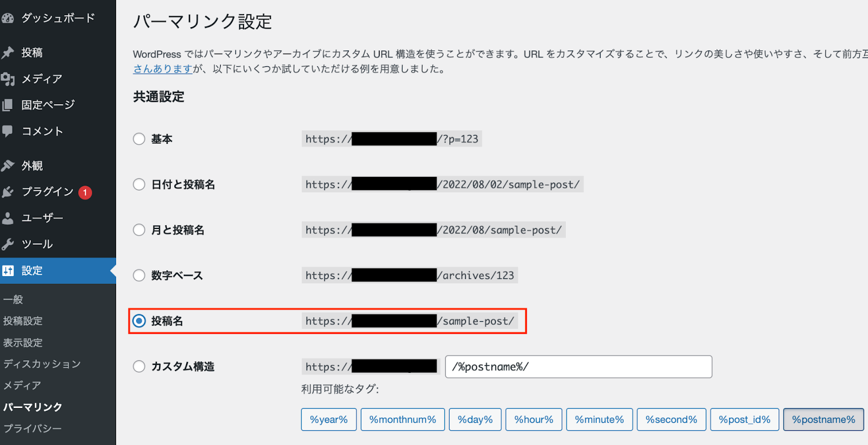Click the custom structure /%postname%/ field
The height and width of the screenshot is (445, 868).
[578, 367]
